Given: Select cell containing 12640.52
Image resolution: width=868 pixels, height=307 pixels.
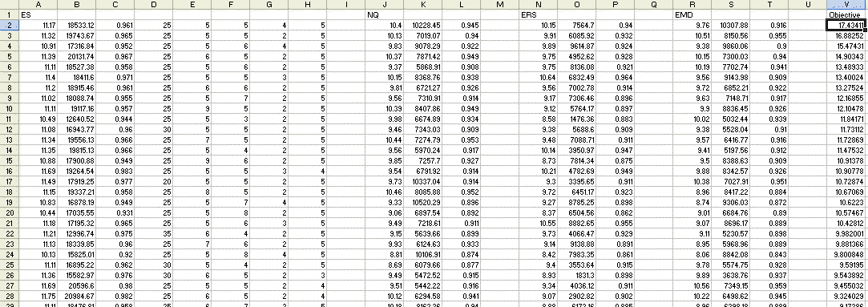Looking at the screenshot, I should coord(76,119).
